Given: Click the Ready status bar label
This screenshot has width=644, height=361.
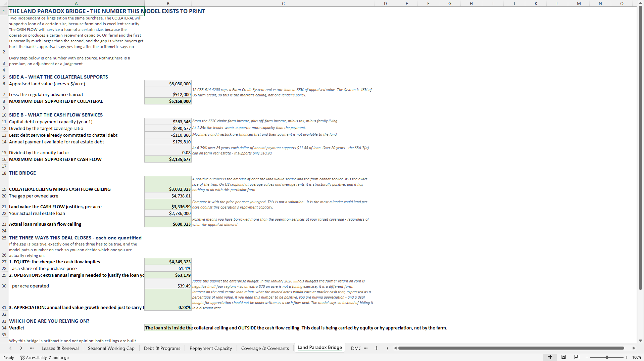Looking at the screenshot, I should (x=8, y=358).
